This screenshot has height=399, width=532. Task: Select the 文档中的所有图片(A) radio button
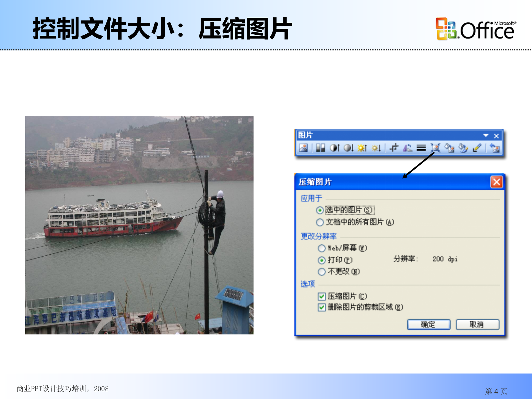click(321, 222)
